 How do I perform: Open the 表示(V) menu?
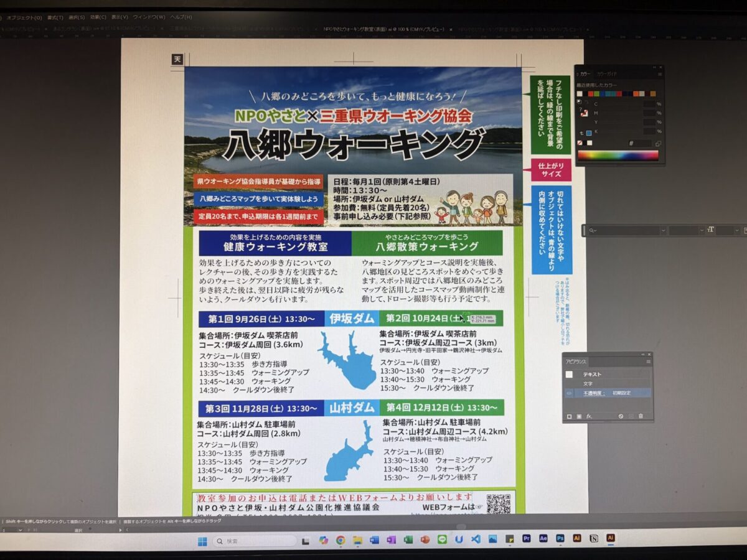pos(120,17)
